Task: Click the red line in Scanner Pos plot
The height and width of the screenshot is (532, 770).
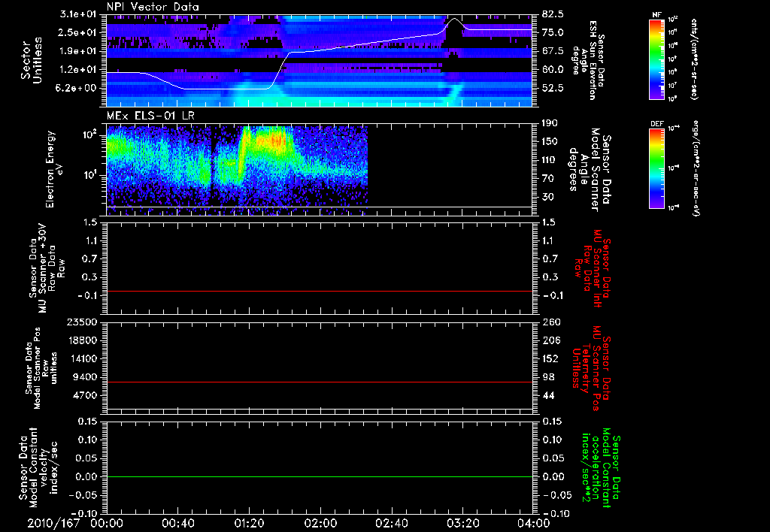Action: 320,382
